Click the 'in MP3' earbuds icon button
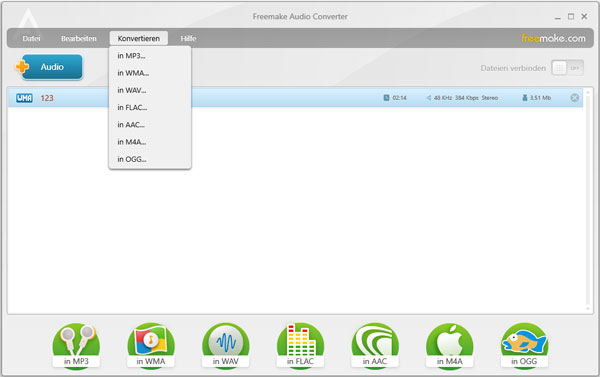This screenshot has height=377, width=600. point(76,346)
